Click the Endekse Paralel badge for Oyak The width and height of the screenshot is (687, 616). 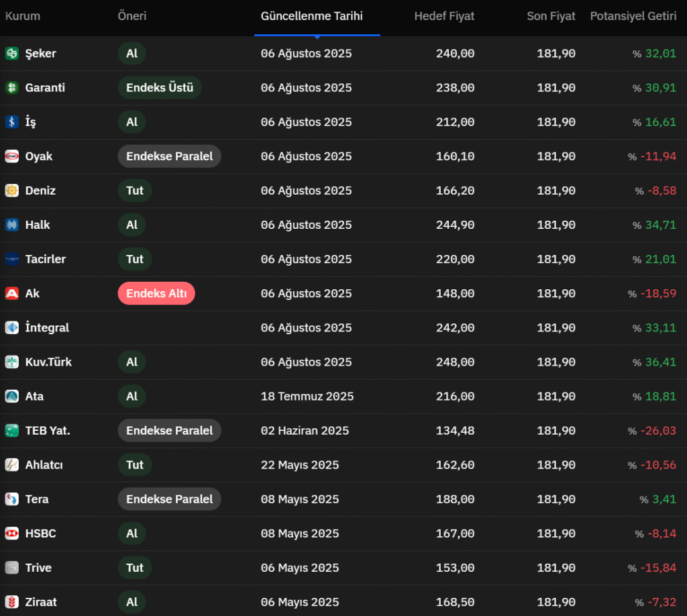click(170, 156)
